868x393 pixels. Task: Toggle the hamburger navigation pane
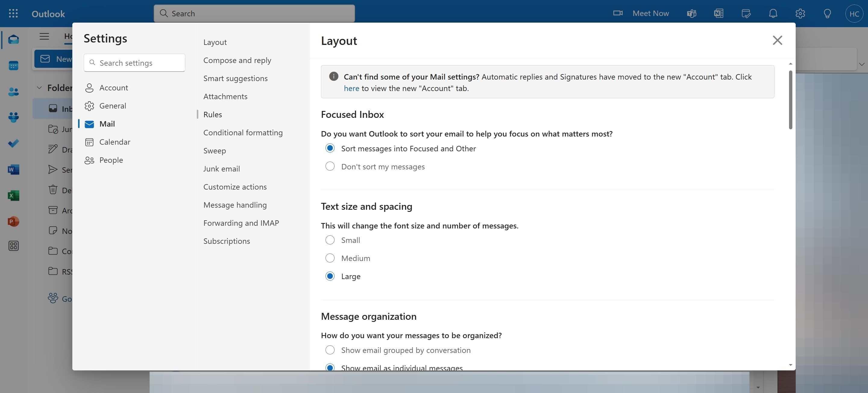(x=44, y=36)
